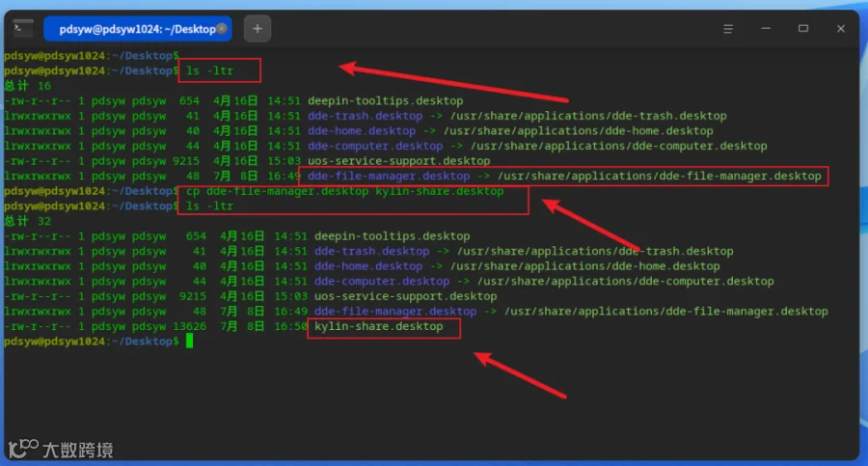Click the '总计 32' total line
868x466 pixels.
click(27, 221)
